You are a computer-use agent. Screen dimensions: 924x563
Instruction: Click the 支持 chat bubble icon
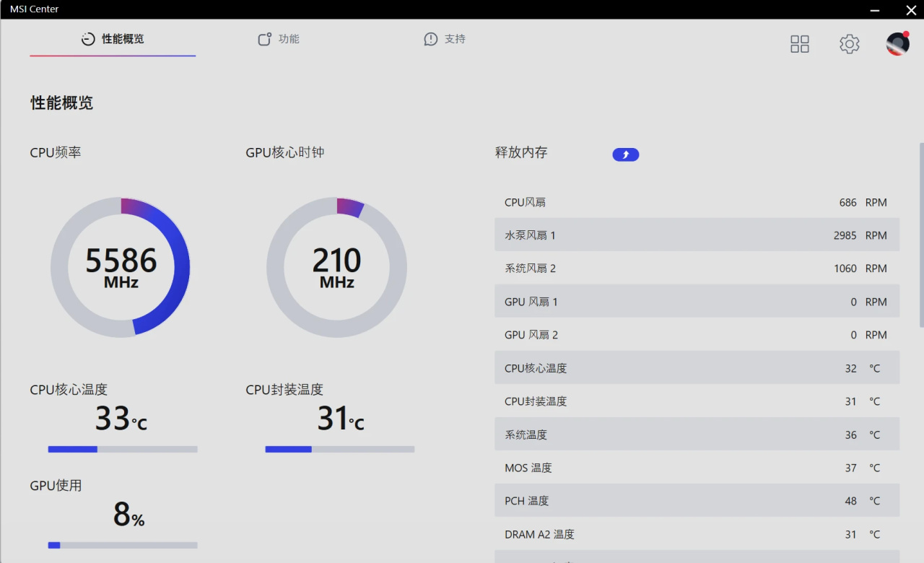(x=431, y=39)
